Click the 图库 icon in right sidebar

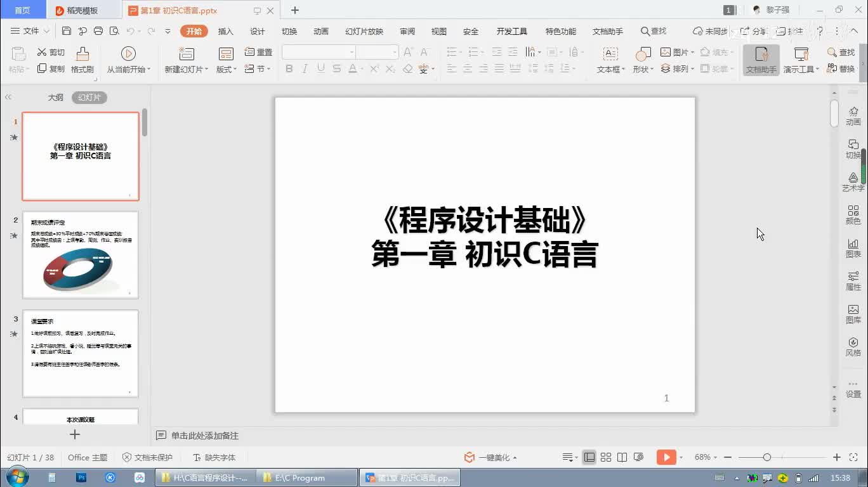853,313
